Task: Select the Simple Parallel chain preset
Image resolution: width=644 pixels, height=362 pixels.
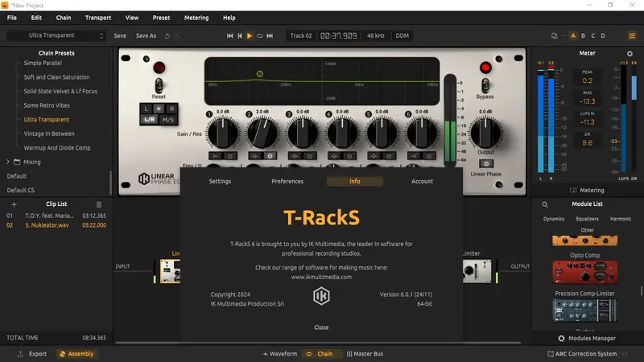Action: pyautogui.click(x=43, y=63)
